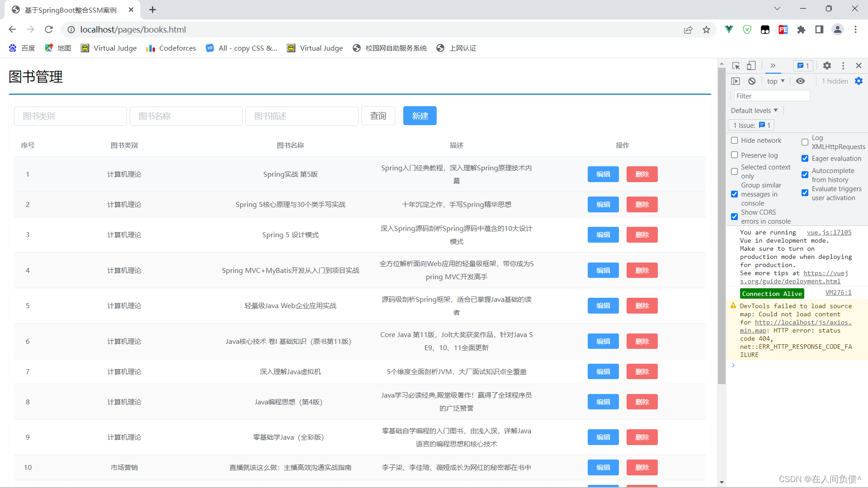Click the address bar URL
Screen dimensions: 868x488
pyautogui.click(x=133, y=29)
